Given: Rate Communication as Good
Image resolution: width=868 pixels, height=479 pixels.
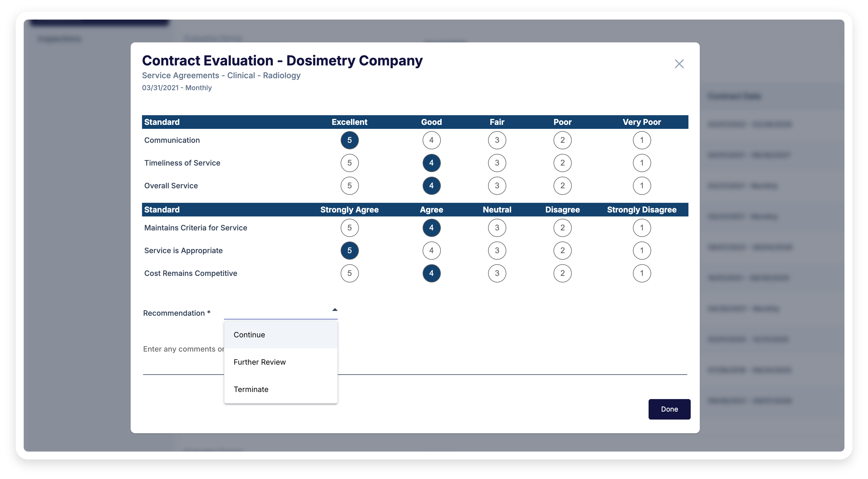Looking at the screenshot, I should [x=431, y=140].
